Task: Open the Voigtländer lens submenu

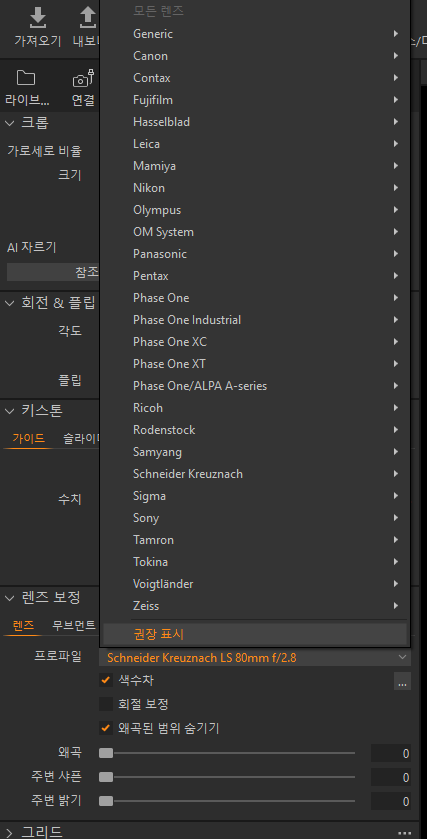Action: (255, 583)
